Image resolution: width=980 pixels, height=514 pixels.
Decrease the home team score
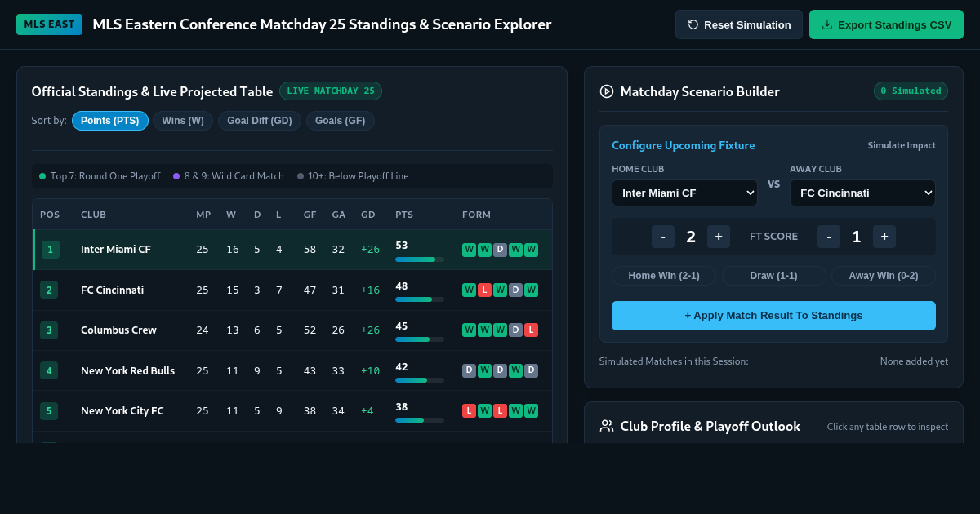pos(663,237)
